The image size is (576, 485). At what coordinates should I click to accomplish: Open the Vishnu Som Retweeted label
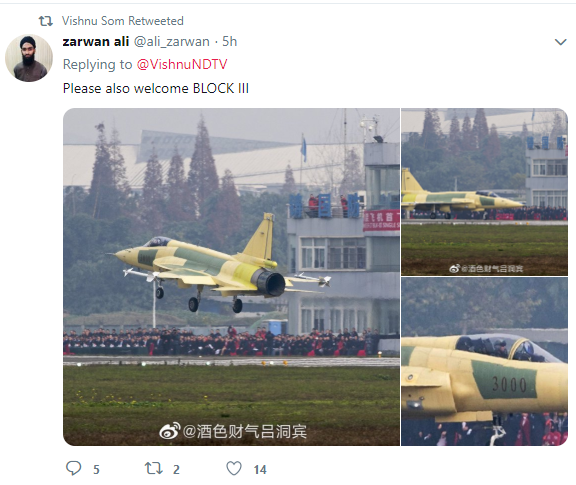(x=123, y=21)
